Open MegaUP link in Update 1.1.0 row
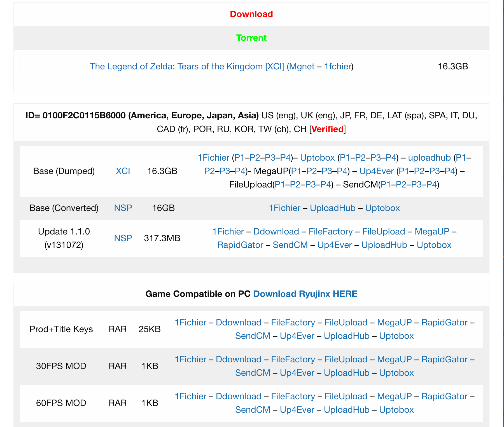The image size is (504, 427). point(432,231)
